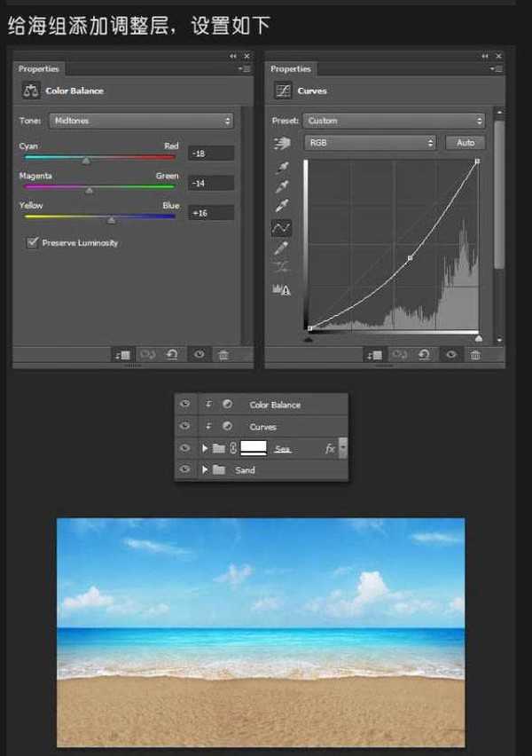
Task: Expand the Sea group effects arrow
Action: coord(343,447)
